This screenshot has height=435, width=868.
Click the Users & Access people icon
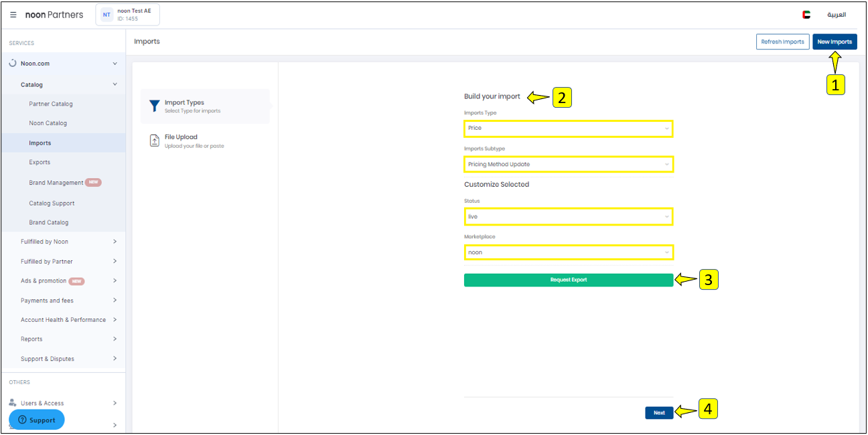pyautogui.click(x=13, y=403)
